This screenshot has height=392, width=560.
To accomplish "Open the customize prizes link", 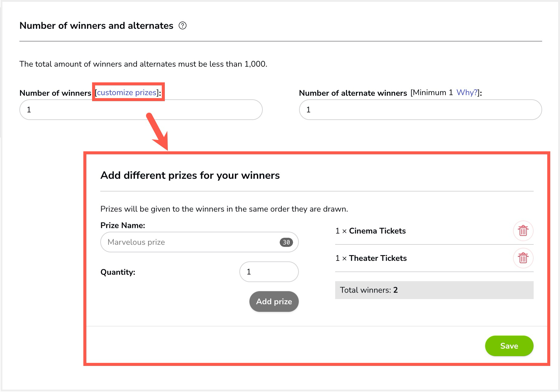I will [127, 92].
